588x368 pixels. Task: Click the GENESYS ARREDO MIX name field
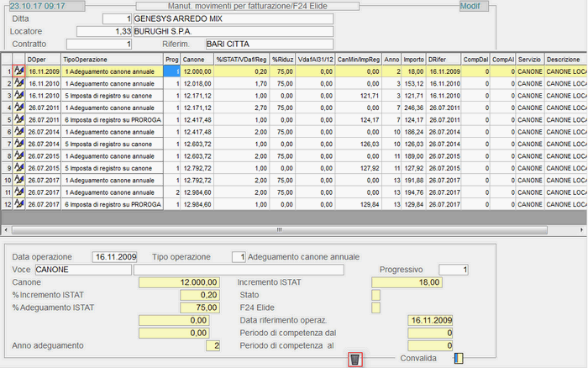(x=234, y=18)
